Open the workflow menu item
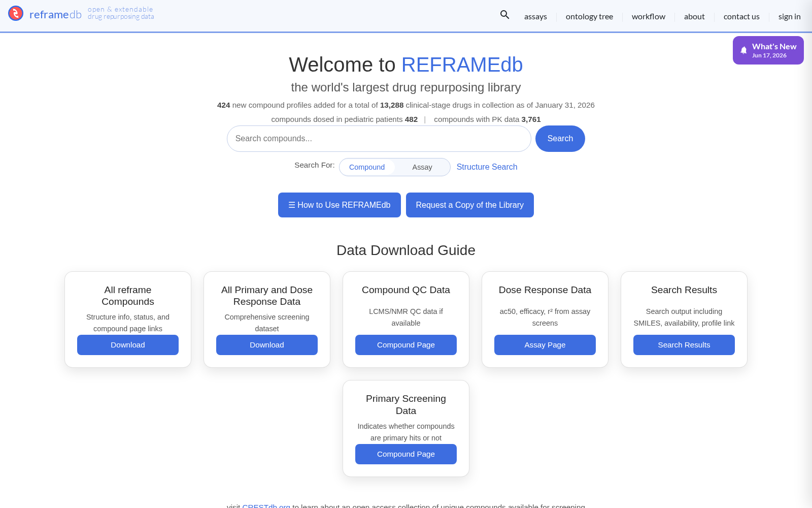The height and width of the screenshot is (508, 812). [x=648, y=17]
